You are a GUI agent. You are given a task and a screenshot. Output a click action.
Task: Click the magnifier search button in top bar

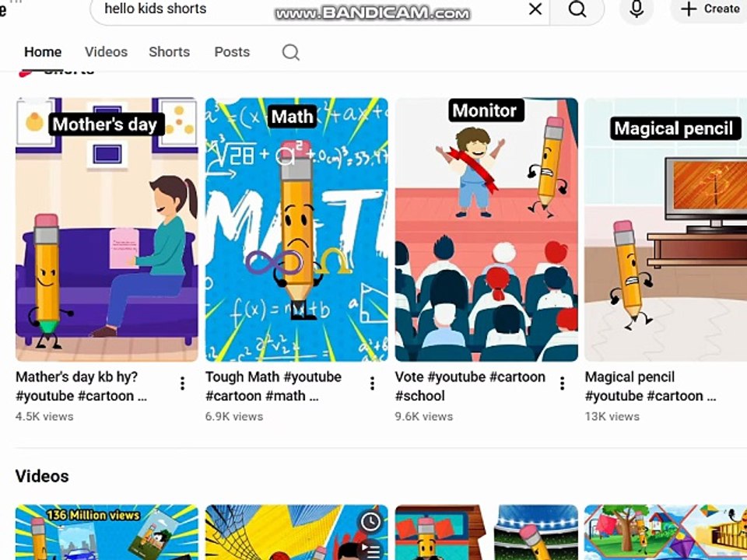(x=577, y=9)
